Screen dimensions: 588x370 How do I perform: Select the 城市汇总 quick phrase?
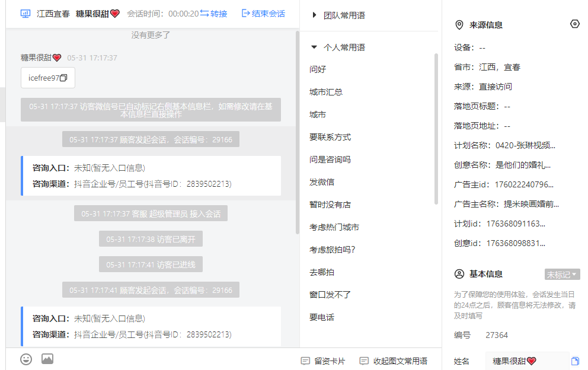click(x=326, y=92)
